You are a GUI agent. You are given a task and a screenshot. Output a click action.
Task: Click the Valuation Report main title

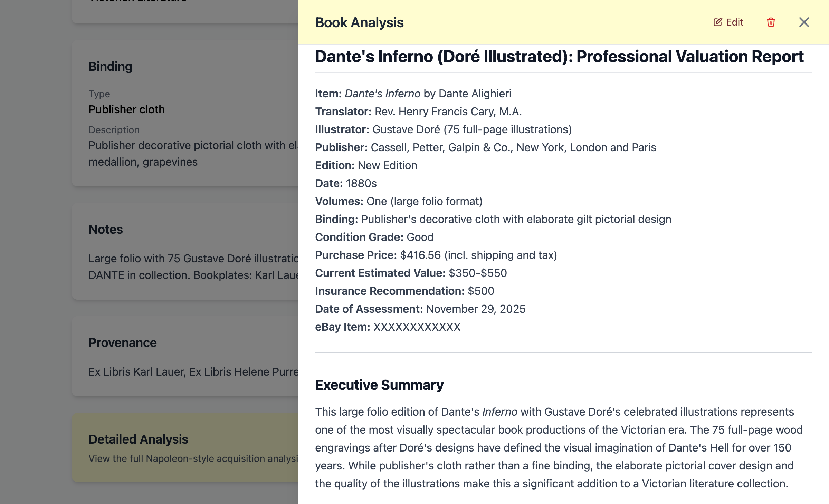[x=559, y=57]
